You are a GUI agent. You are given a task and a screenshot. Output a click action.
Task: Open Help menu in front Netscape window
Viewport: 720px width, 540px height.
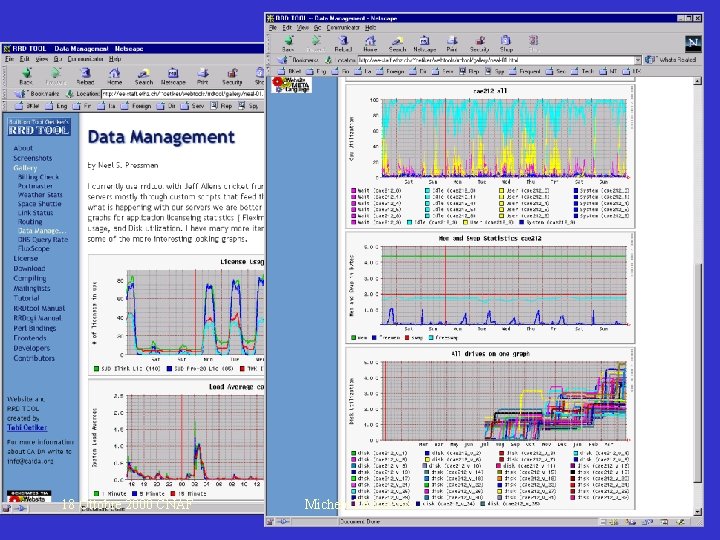[x=371, y=28]
